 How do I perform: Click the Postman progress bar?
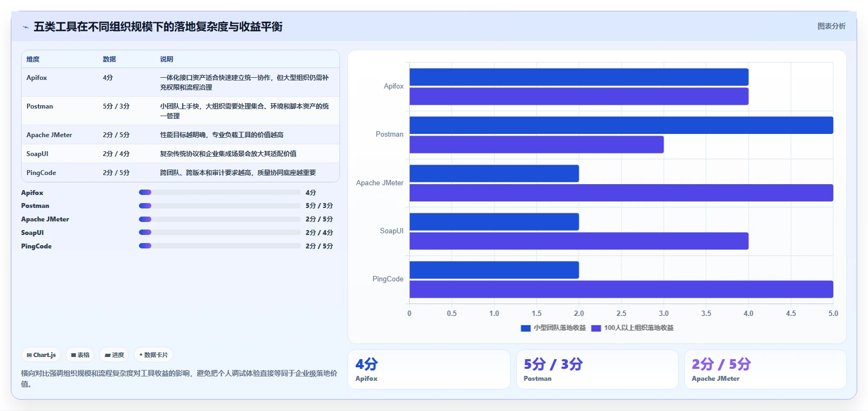pos(219,206)
